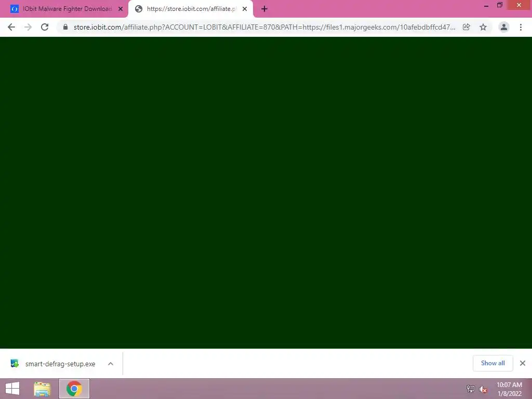Select the store.iobit.com affiliate tab
This screenshot has width=532, height=399.
[191, 9]
